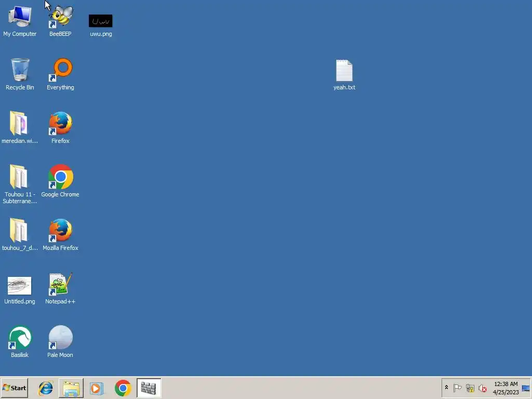
Task: Select the Touhou 11 - Subterrane... folder
Action: (x=20, y=184)
